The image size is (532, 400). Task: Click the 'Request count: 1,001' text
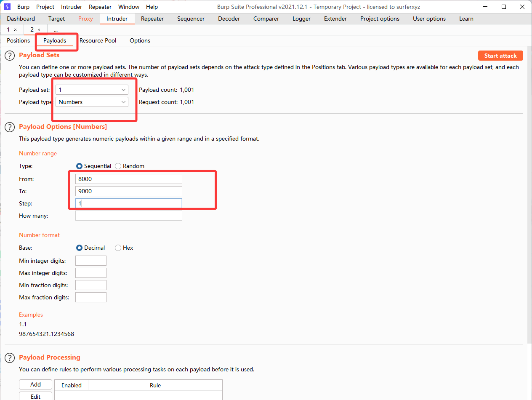(x=166, y=102)
